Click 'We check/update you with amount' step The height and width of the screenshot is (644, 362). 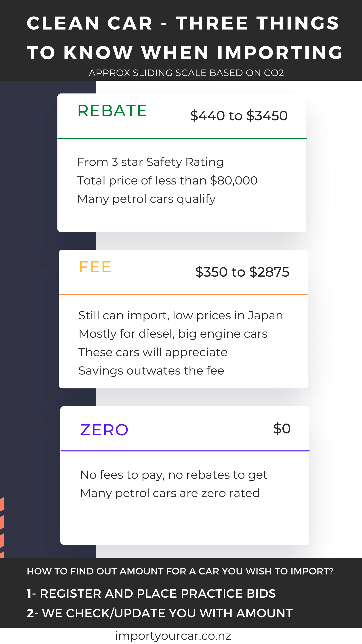pyautogui.click(x=160, y=613)
